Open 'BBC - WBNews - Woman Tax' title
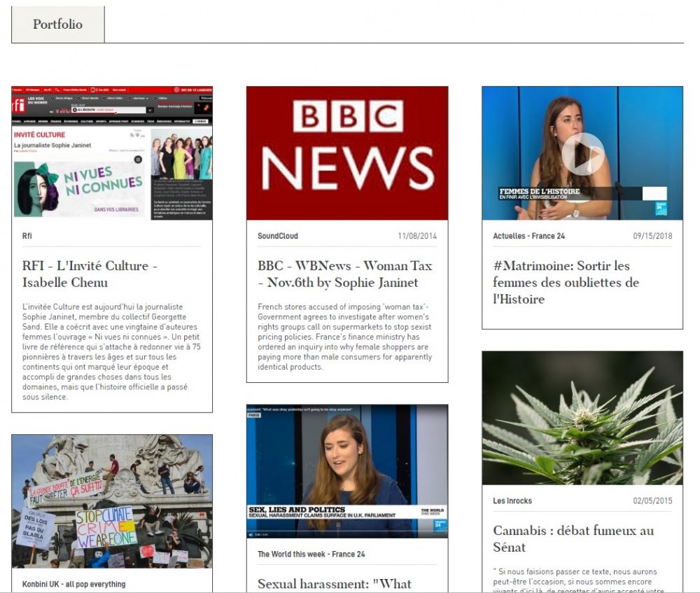Image resolution: width=700 pixels, height=593 pixels. point(345,274)
